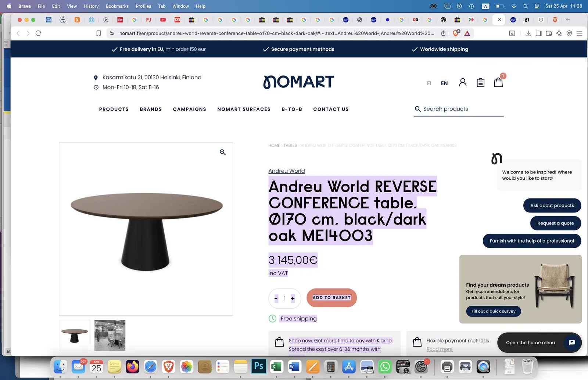Switch site language to FI

[x=429, y=83]
